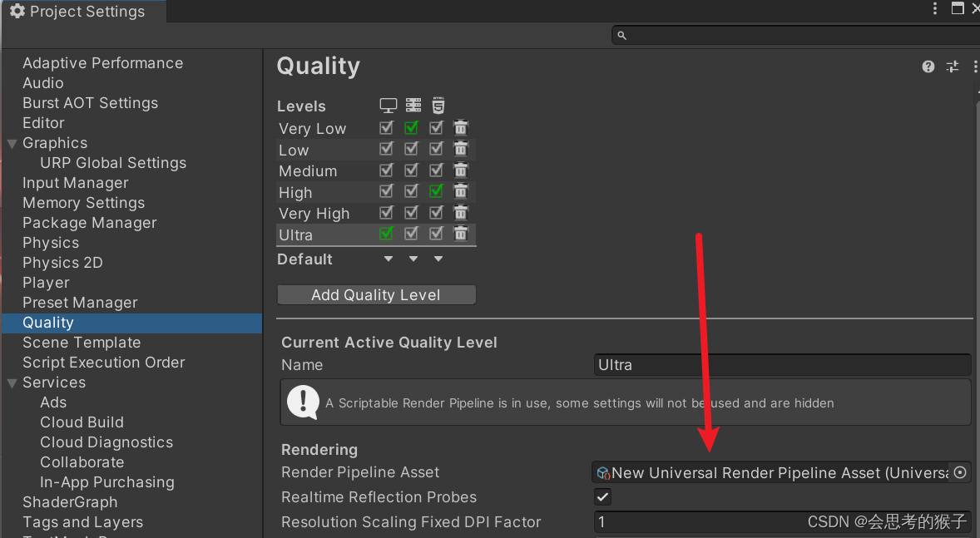980x538 pixels.
Task: Delete the Very Low quality level via trash icon
Action: tap(461, 127)
